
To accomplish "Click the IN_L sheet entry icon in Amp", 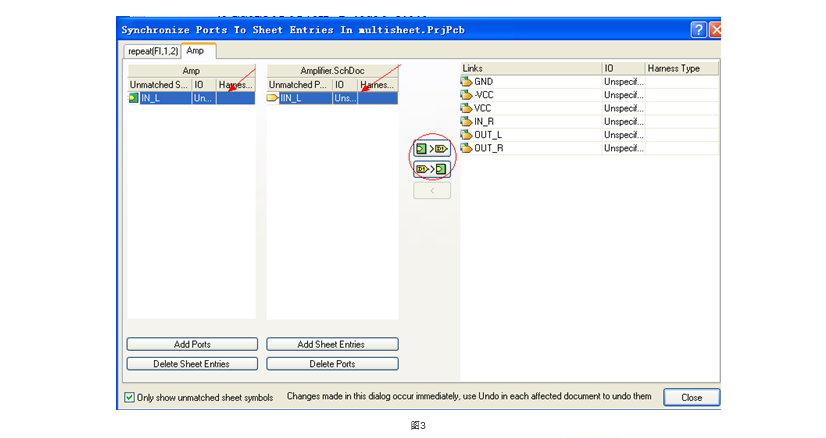I will [x=134, y=99].
